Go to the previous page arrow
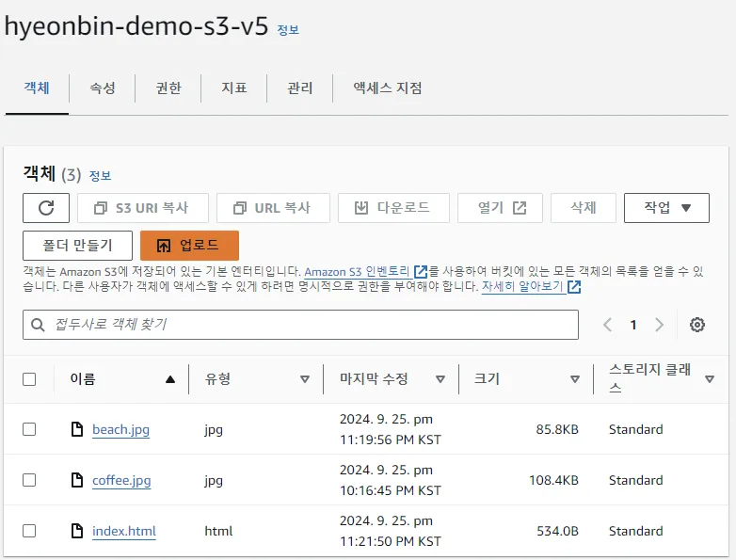The image size is (736, 560). click(607, 325)
